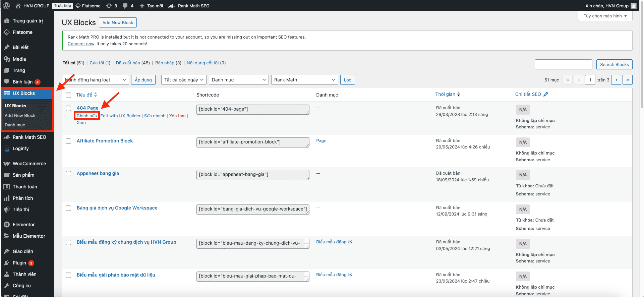Filter by the Bản nháp status tab

coord(165,63)
